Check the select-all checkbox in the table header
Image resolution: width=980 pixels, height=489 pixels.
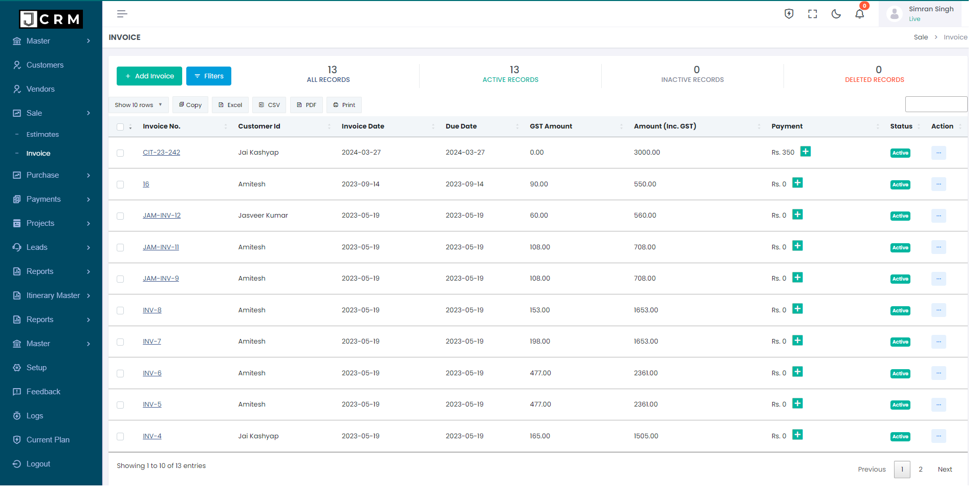[120, 126]
